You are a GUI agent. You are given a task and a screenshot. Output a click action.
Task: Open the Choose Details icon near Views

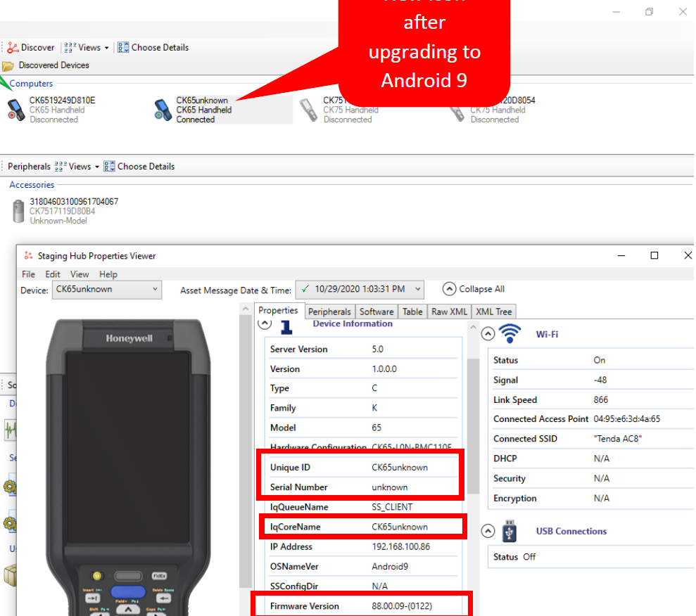[x=124, y=47]
